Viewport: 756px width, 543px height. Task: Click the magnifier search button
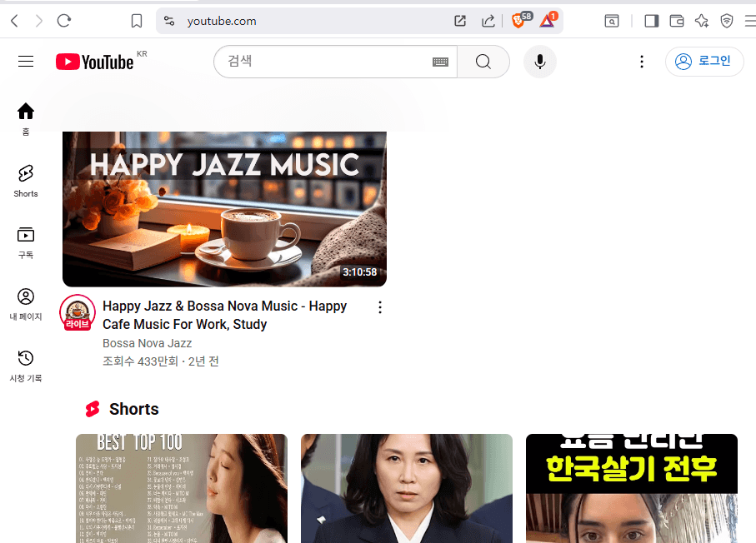(483, 62)
